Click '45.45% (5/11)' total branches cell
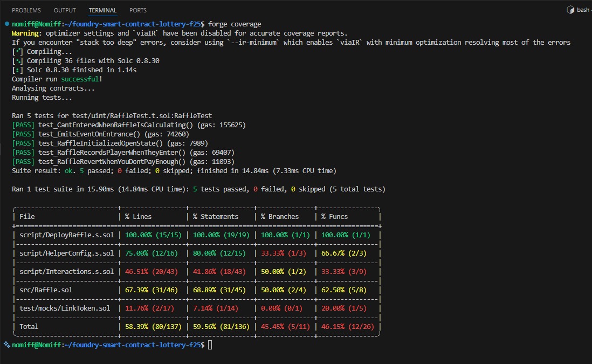The height and width of the screenshot is (364, 592). [285, 327]
